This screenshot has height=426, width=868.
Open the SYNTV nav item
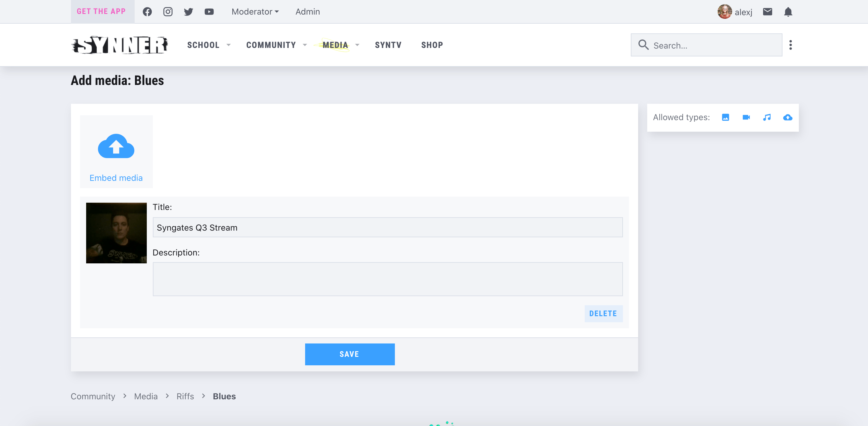point(388,45)
